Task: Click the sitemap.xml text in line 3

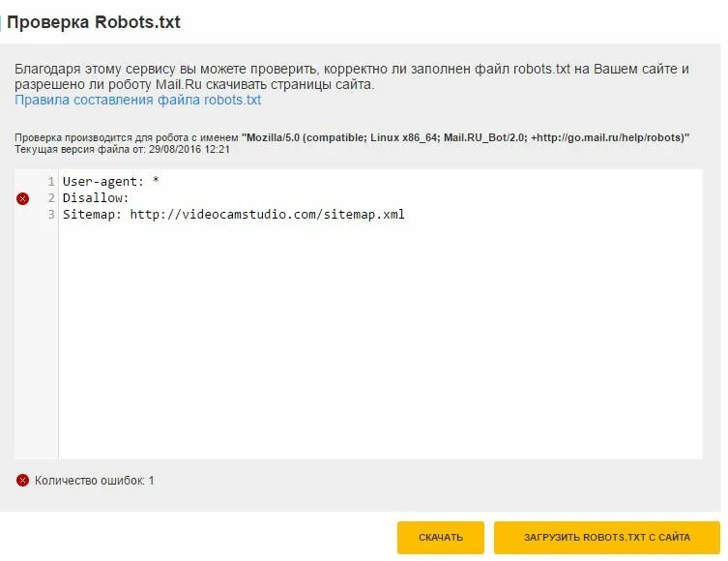Action: click(x=364, y=214)
